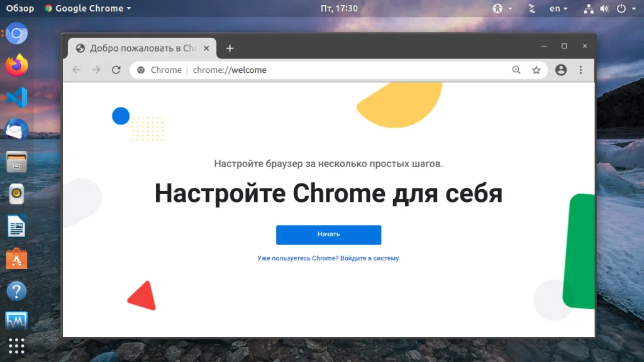
Task: Launch Firefox from the dock
Action: point(16,65)
